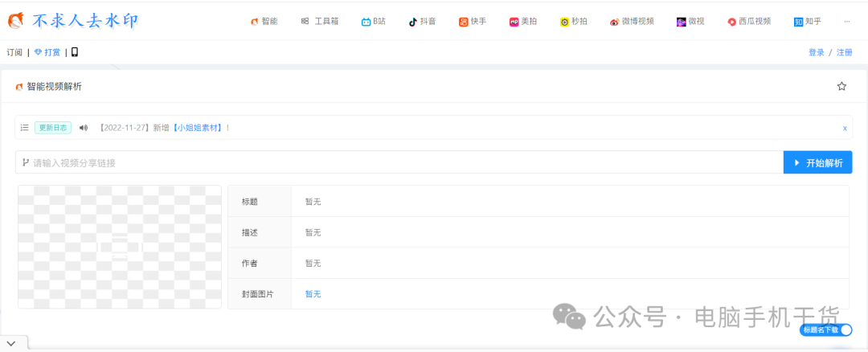
Task: Expand the bottom-left chevron panel
Action: (x=11, y=343)
